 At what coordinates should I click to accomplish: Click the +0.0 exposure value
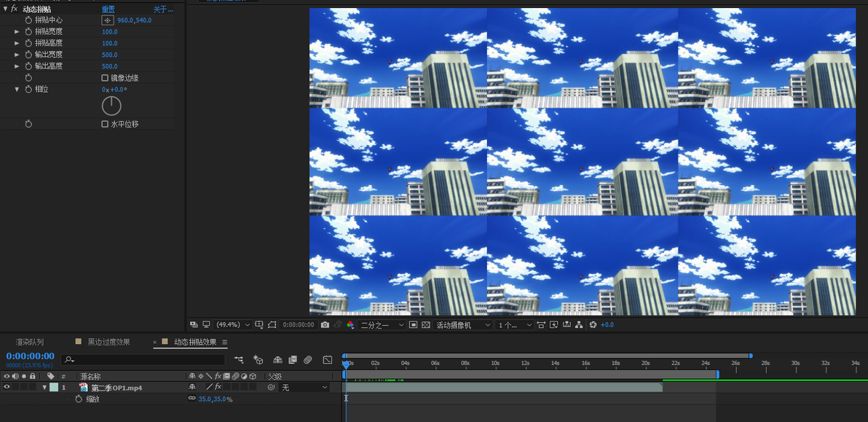point(607,325)
